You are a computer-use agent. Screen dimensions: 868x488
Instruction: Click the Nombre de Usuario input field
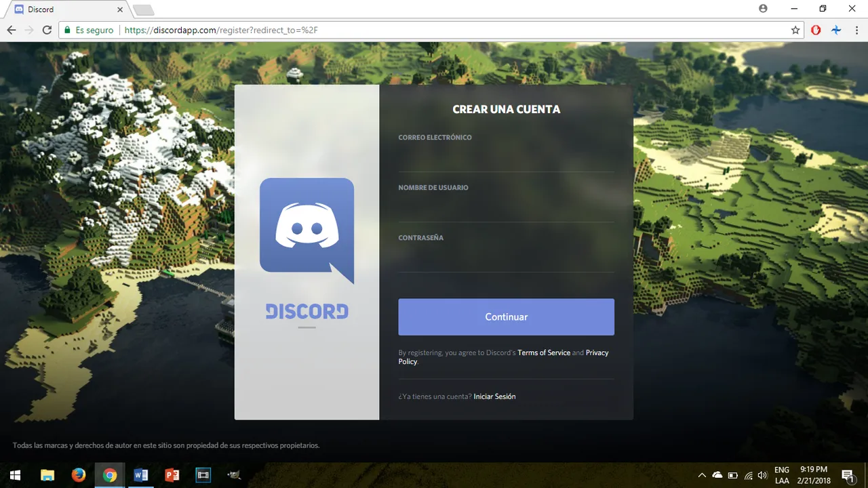(x=506, y=210)
